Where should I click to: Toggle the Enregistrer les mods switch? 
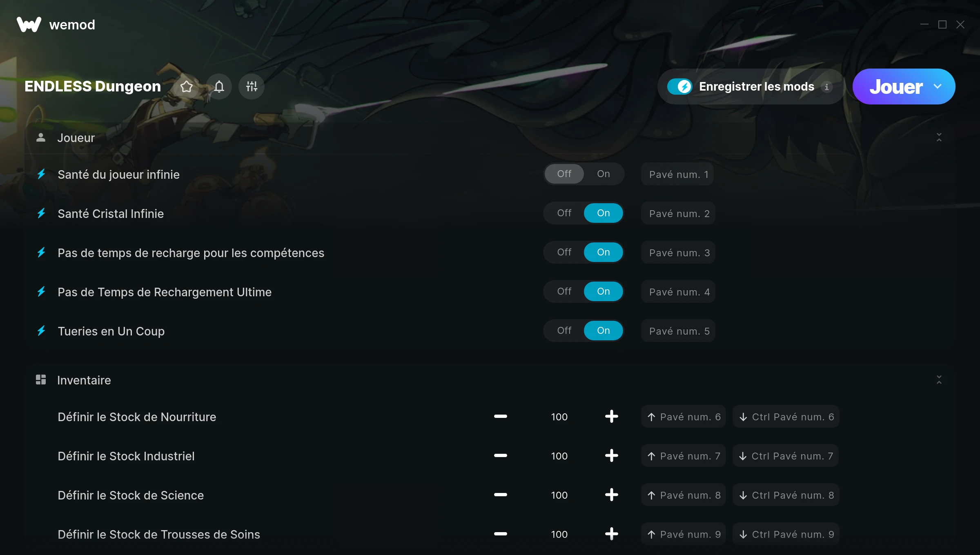(x=680, y=87)
